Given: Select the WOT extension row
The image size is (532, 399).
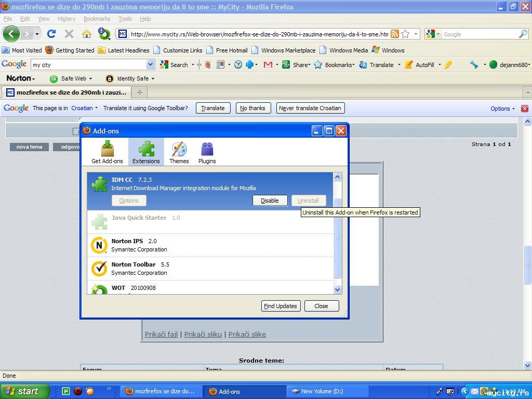Looking at the screenshot, I should point(210,287).
